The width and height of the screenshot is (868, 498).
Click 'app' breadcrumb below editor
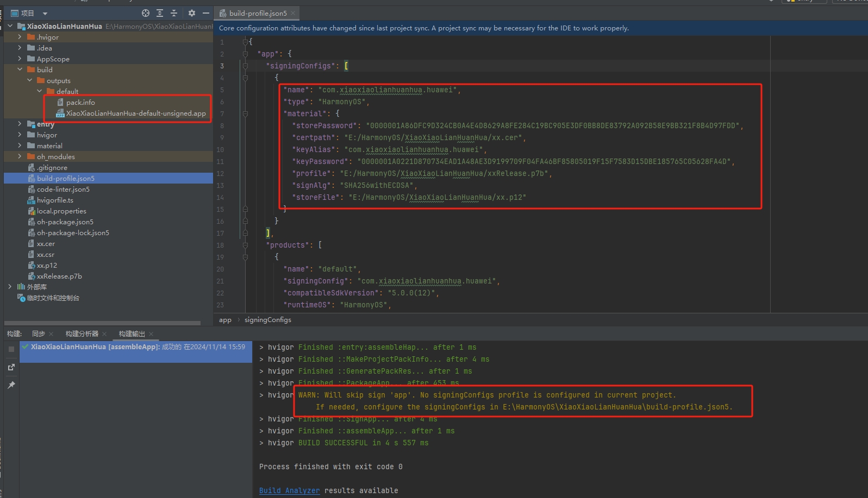click(x=225, y=320)
